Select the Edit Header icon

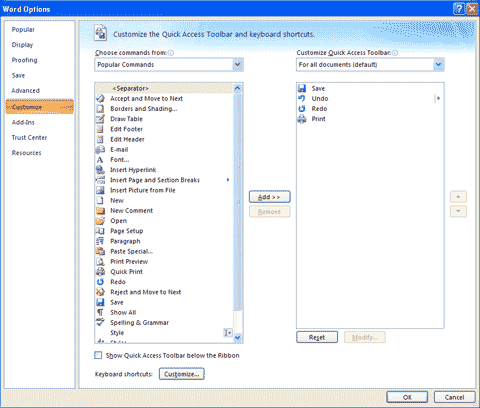click(x=100, y=139)
